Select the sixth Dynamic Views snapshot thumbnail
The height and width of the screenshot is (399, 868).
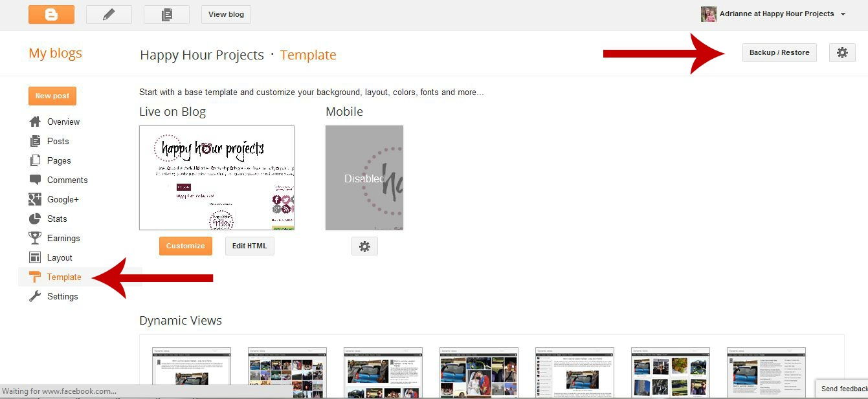click(671, 372)
